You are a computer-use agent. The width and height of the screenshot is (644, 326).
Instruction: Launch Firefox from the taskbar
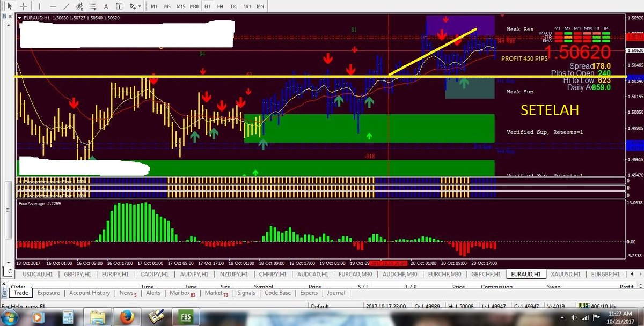pyautogui.click(x=127, y=317)
